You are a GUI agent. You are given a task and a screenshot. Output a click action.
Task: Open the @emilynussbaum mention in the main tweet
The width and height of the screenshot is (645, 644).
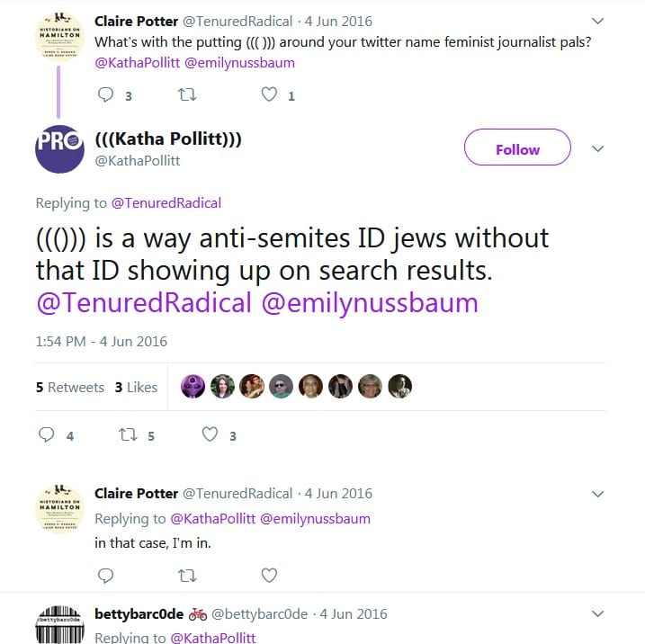(369, 303)
